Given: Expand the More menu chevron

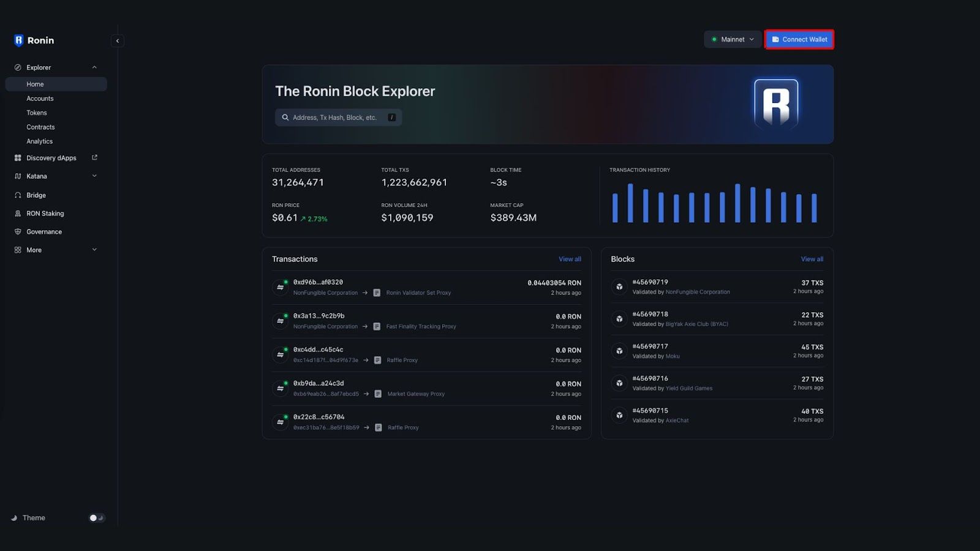Looking at the screenshot, I should tap(94, 250).
